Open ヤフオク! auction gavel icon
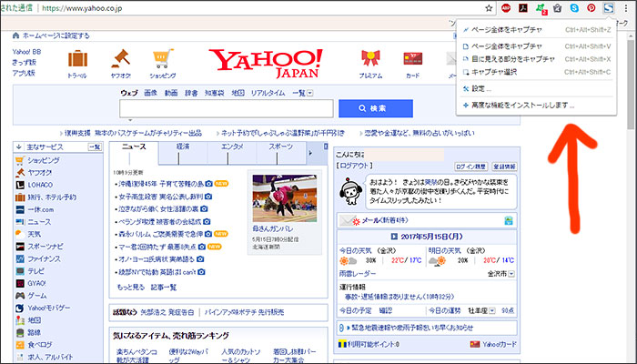Image resolution: width=637 pixels, height=364 pixels. coord(121,60)
